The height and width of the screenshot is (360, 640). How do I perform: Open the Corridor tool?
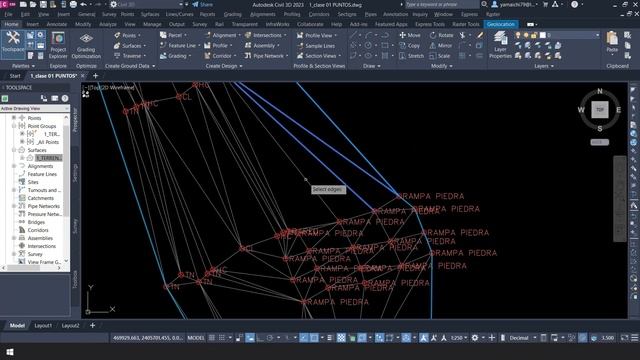220,56
